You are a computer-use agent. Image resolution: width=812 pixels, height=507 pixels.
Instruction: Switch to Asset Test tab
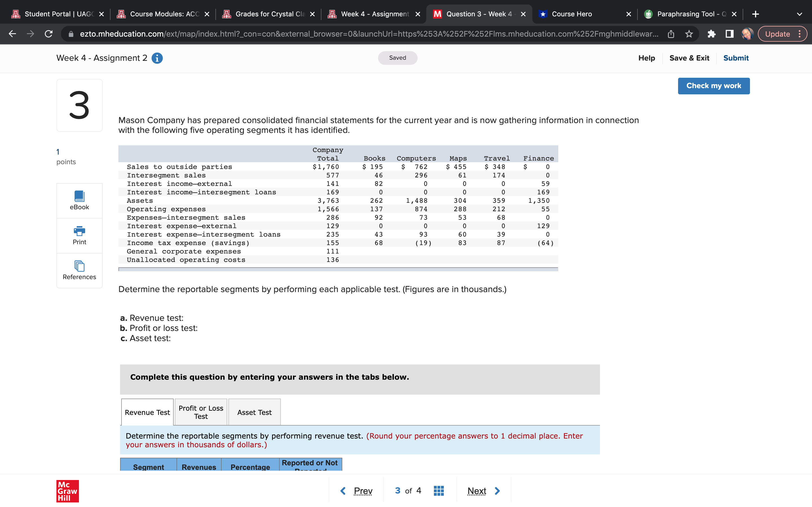coord(254,412)
